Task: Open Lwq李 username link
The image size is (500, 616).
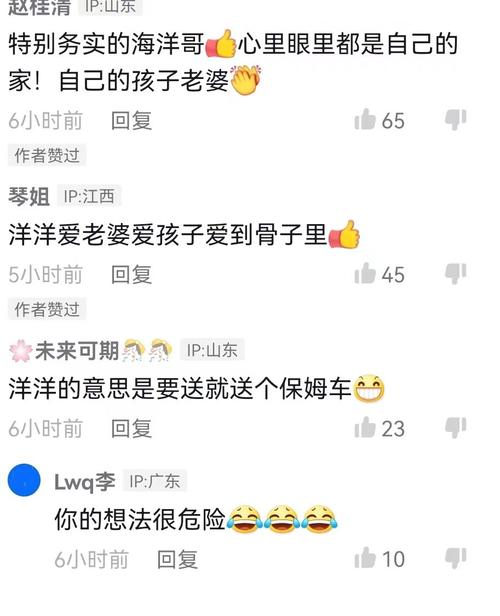Action: pos(84,482)
